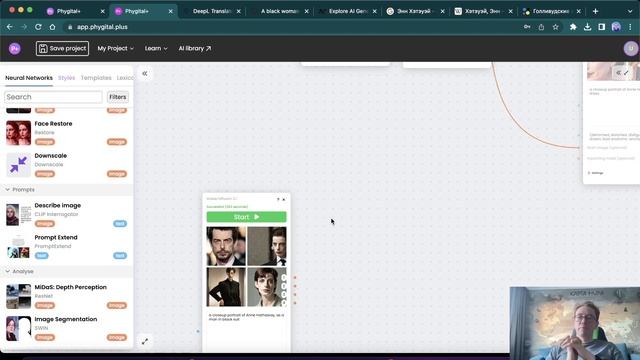Collapse the sidebar with double-chevron icon

pos(144,73)
